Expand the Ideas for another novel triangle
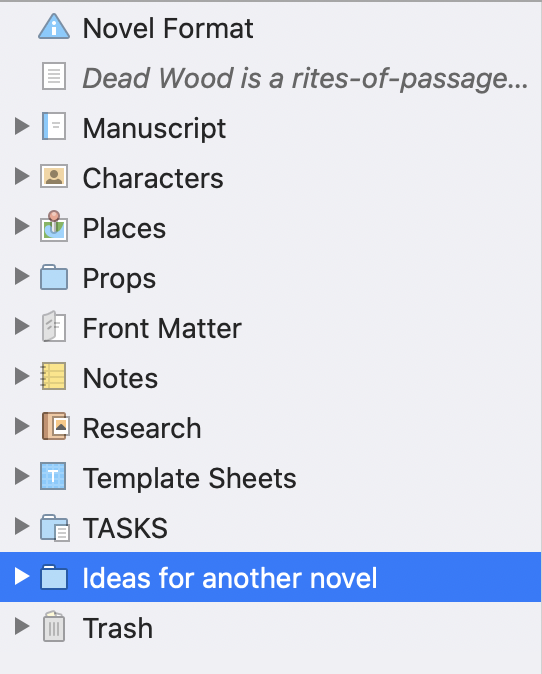The width and height of the screenshot is (542, 674). tap(21, 576)
